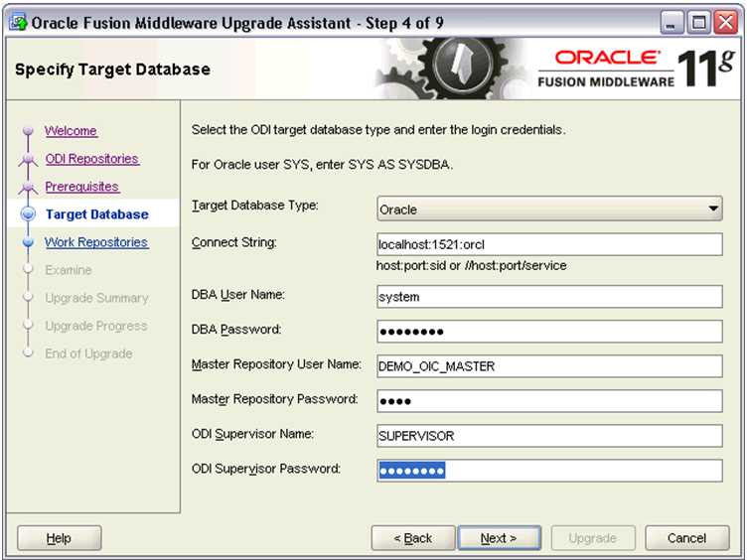Viewport: 747px width, 560px height.
Task: Click the host:port:sid hint text
Action: tap(471, 266)
